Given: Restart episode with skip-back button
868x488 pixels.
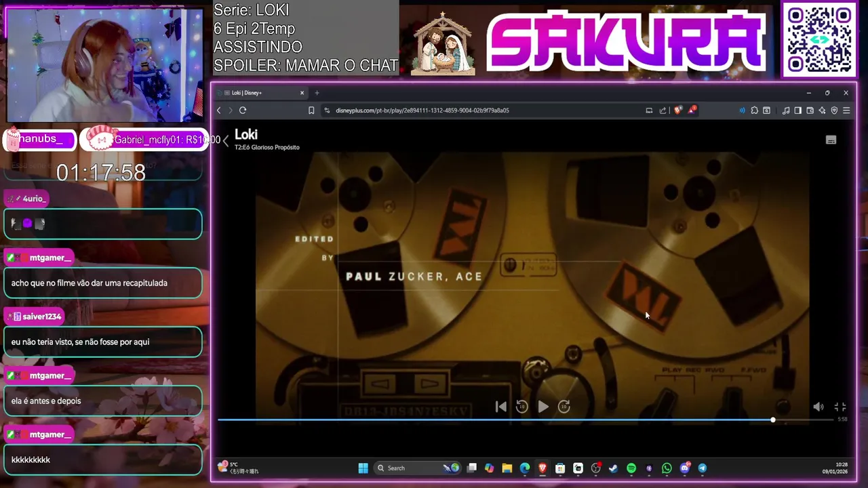Looking at the screenshot, I should tap(500, 407).
